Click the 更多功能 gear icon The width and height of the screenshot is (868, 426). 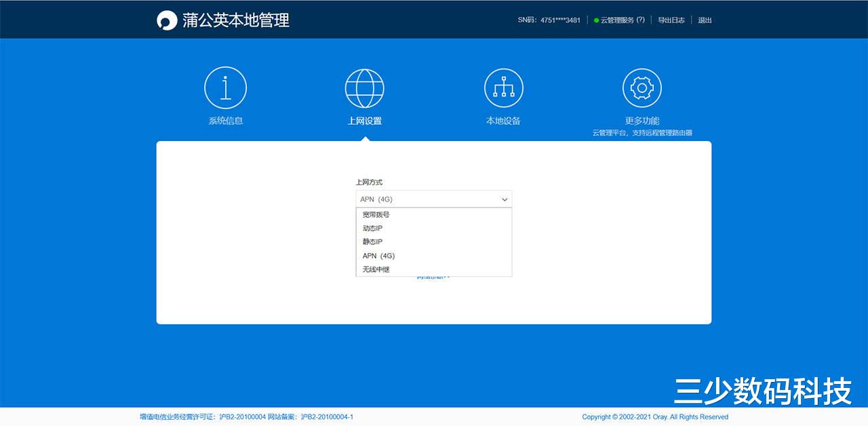(642, 87)
